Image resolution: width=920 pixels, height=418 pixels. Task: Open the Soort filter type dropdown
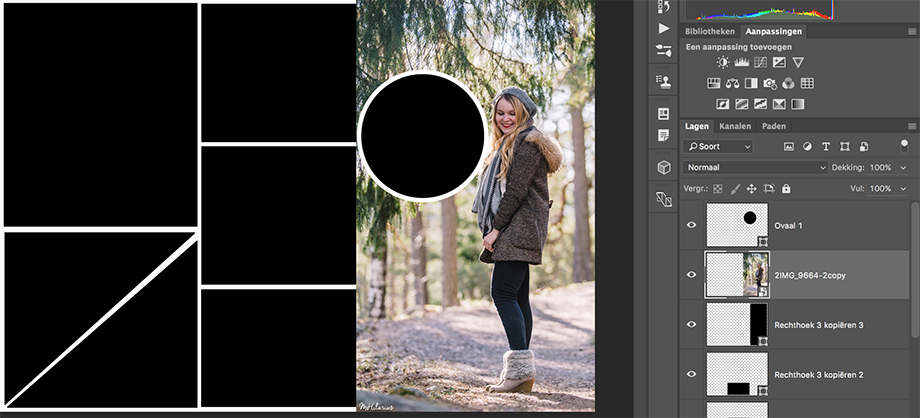pos(718,147)
